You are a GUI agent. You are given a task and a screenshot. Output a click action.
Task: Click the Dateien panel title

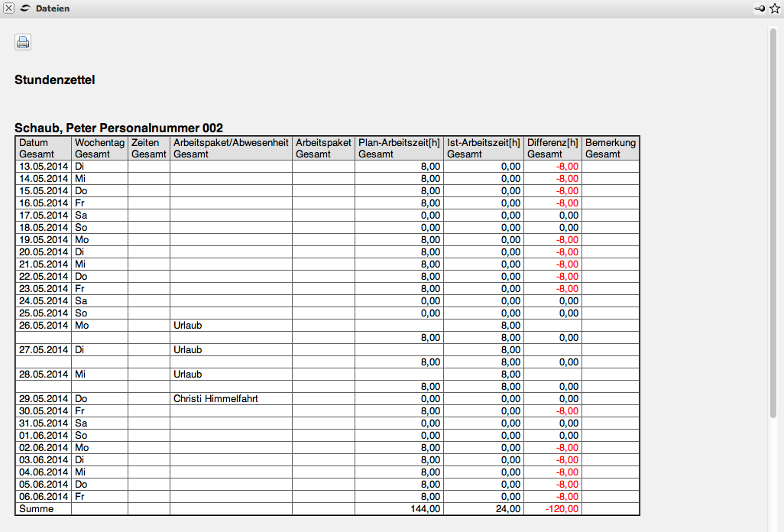click(x=53, y=8)
